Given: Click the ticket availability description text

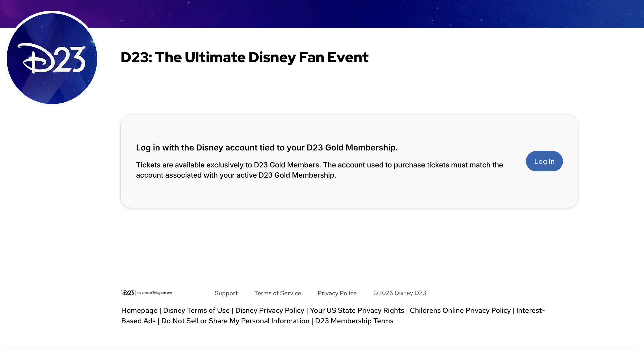Looking at the screenshot, I should (319, 170).
